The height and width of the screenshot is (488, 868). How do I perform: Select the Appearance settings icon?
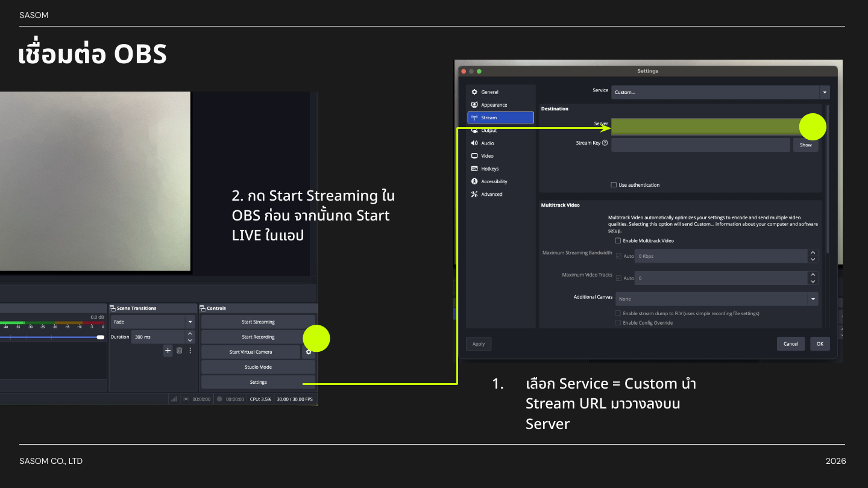[474, 105]
